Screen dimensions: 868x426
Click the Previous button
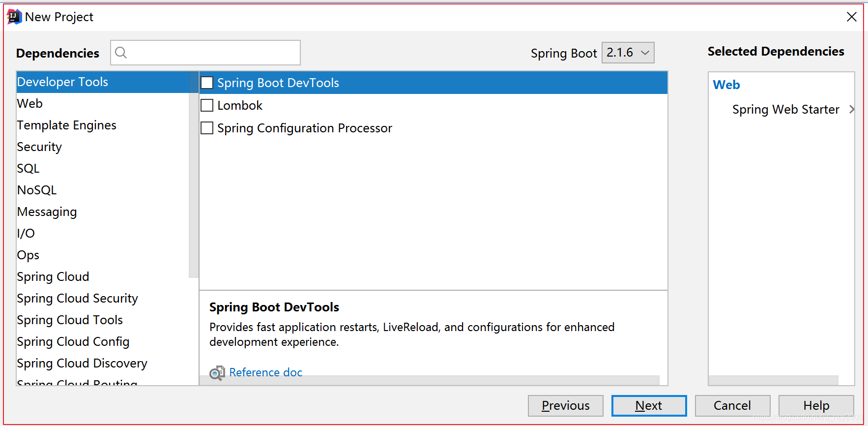566,406
